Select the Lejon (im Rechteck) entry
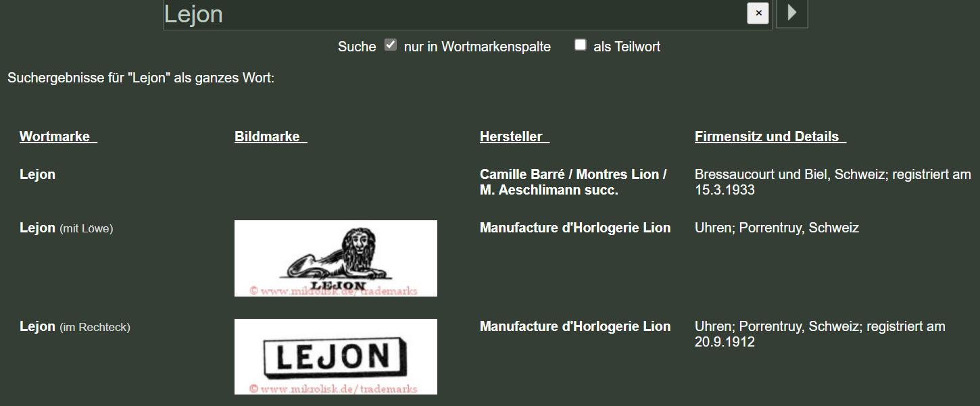The image size is (980, 406). coord(75,326)
